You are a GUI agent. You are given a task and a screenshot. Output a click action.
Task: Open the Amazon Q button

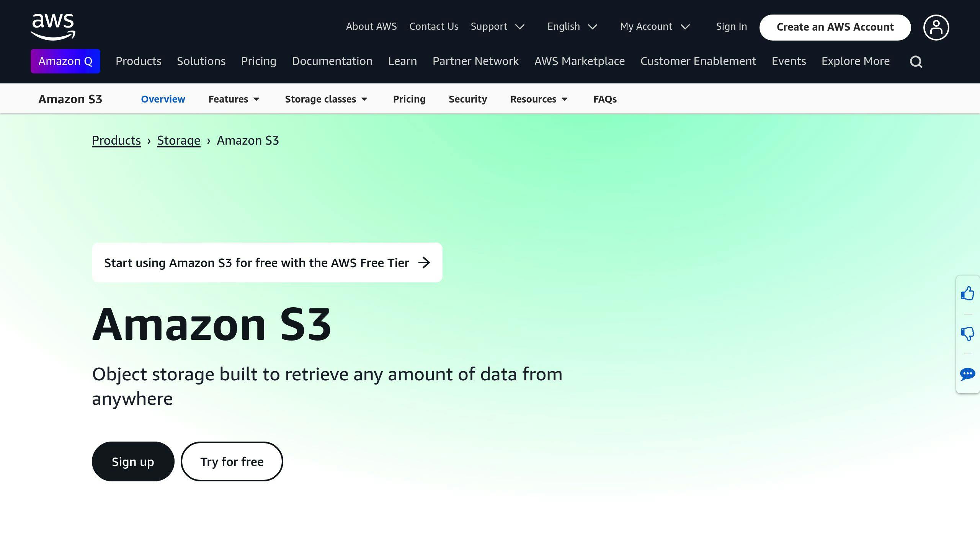pyautogui.click(x=65, y=61)
